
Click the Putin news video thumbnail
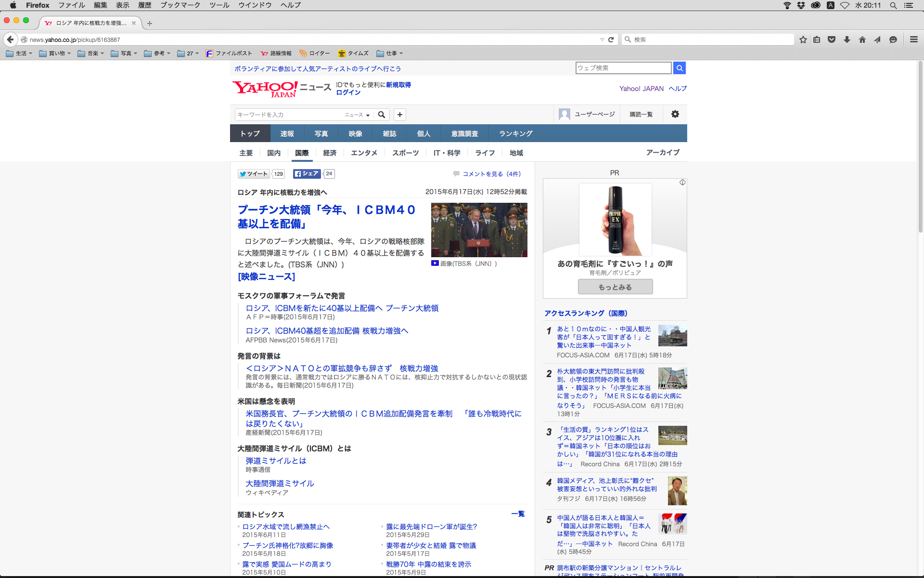[x=479, y=230]
